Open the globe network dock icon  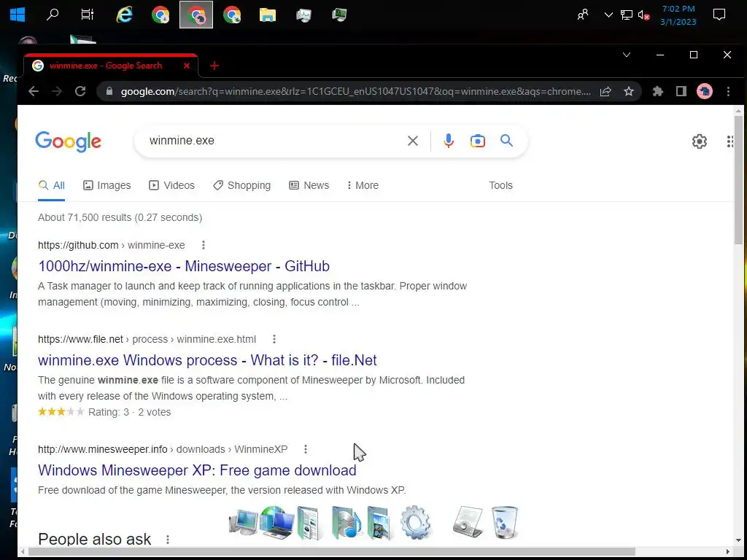pos(276,522)
